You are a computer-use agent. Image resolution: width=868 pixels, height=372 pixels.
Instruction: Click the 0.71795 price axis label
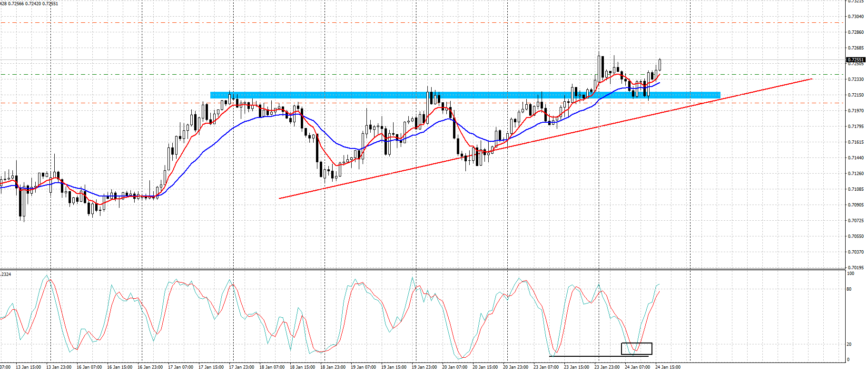tap(856, 127)
